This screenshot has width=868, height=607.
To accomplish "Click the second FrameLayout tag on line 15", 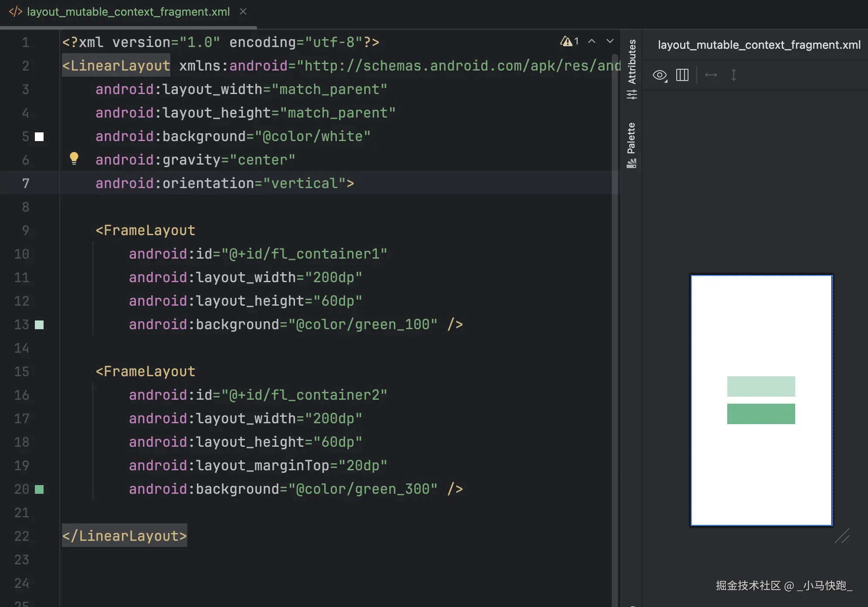I will tap(146, 371).
